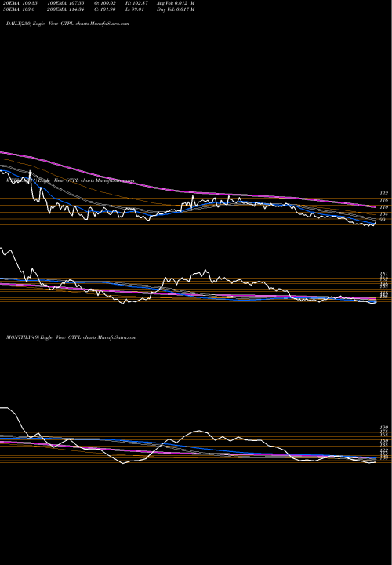Click the 'Day Vol' readout
The height and width of the screenshot is (565, 392).
[176, 9]
